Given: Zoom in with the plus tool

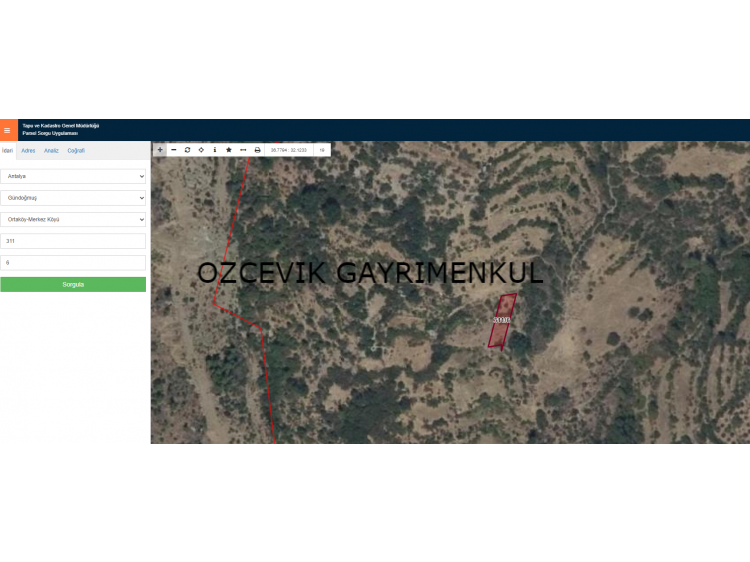Looking at the screenshot, I should pyautogui.click(x=160, y=150).
